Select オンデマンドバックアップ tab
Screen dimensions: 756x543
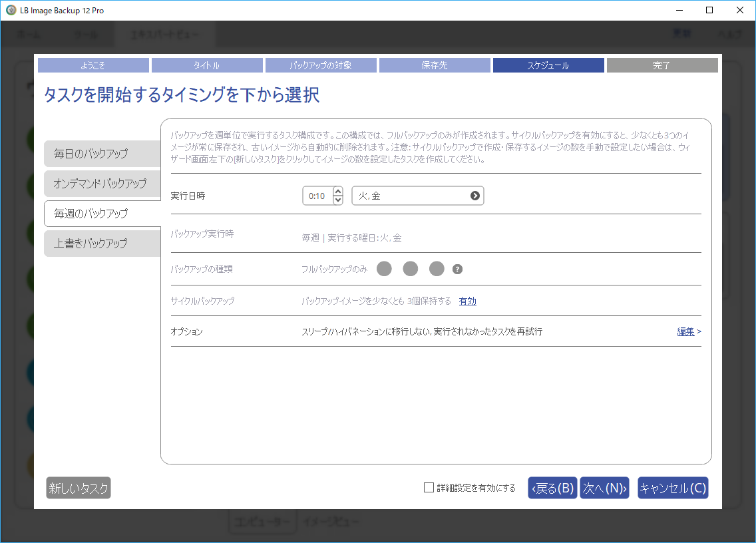(102, 183)
